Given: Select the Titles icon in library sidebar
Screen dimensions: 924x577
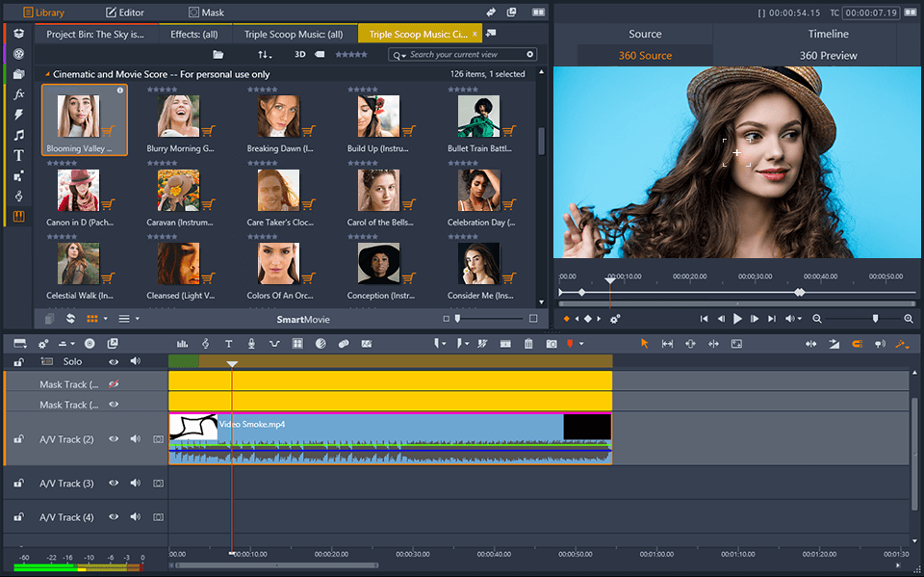Looking at the screenshot, I should tap(18, 155).
